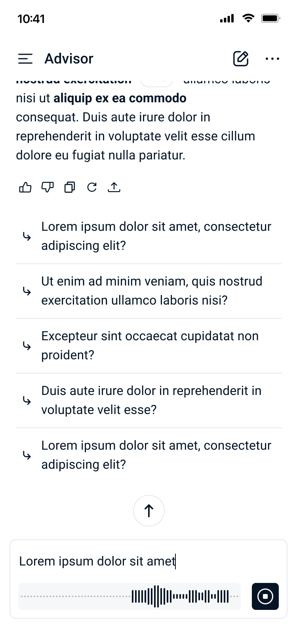Stop the voice recording
This screenshot has height=644, width=297.
pyautogui.click(x=265, y=596)
